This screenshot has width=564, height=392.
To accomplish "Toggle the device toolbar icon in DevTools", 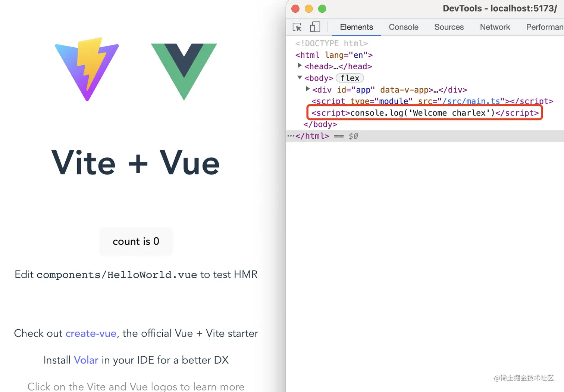I will pos(315,27).
